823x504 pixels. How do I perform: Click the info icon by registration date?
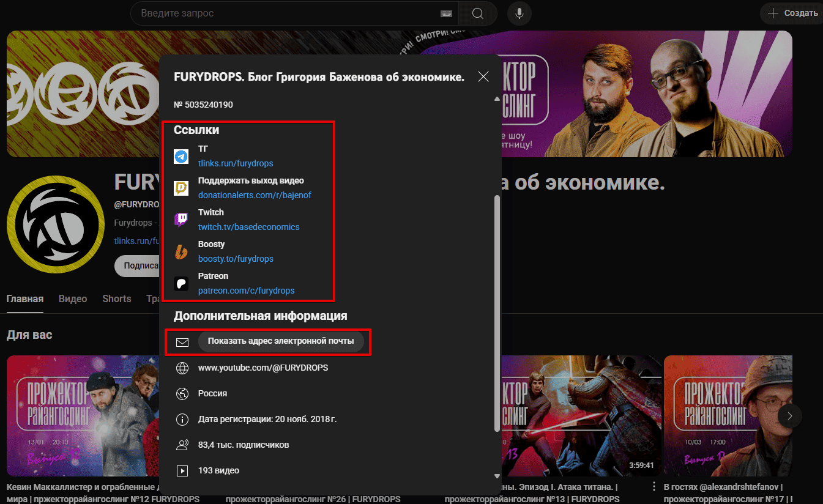182,420
